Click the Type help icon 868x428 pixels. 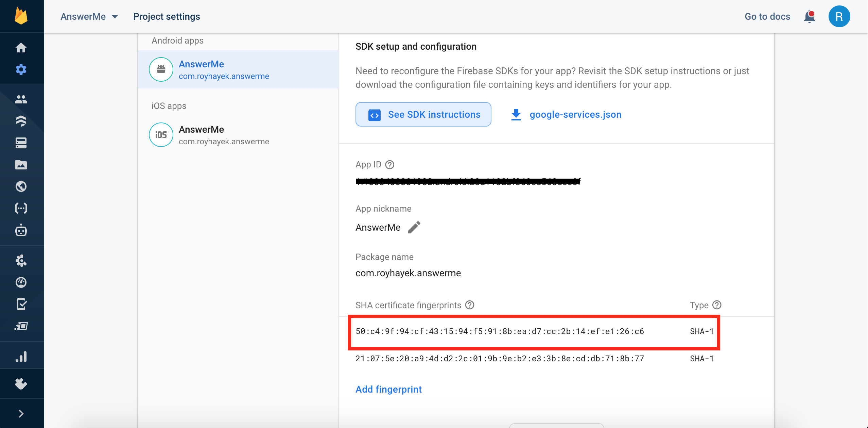coord(717,305)
